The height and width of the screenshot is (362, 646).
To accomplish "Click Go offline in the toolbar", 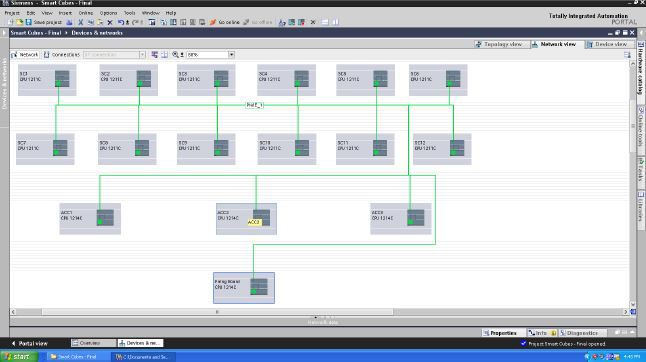I will 257,22.
